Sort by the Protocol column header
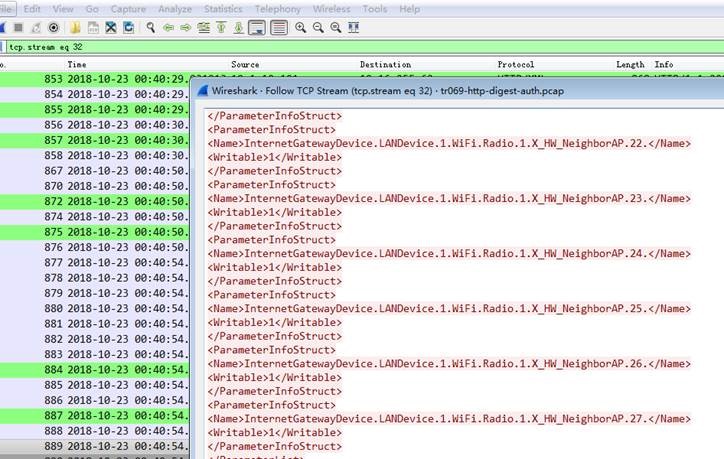724x459 pixels. coord(515,65)
